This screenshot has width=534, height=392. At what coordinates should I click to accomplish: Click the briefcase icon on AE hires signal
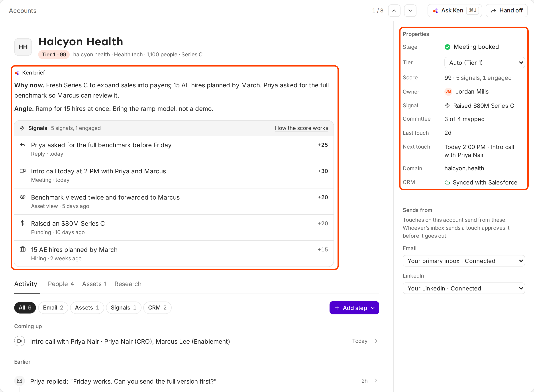pyautogui.click(x=23, y=249)
